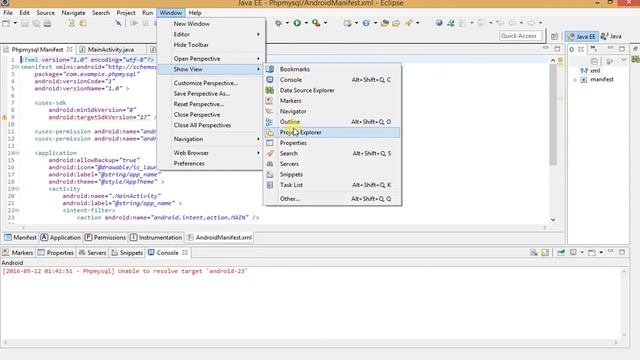This screenshot has width=640, height=360.
Task: Select Outline view menu entry
Action: coord(332,122)
